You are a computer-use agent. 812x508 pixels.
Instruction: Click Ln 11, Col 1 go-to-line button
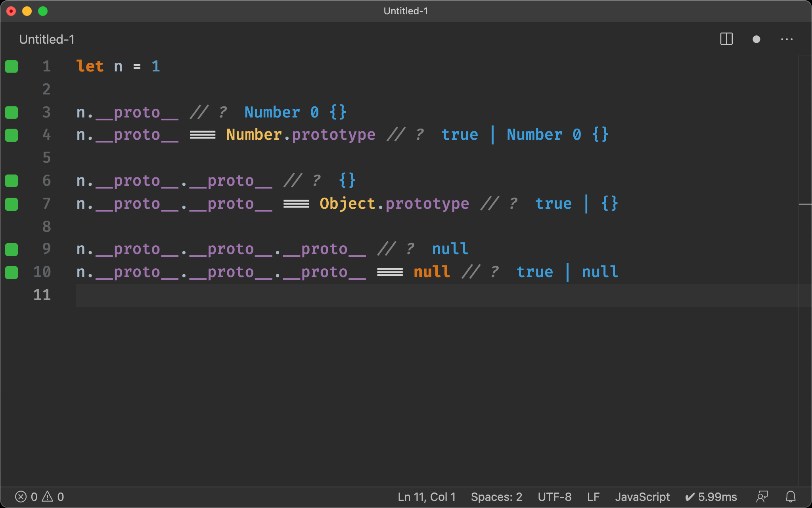tap(427, 496)
